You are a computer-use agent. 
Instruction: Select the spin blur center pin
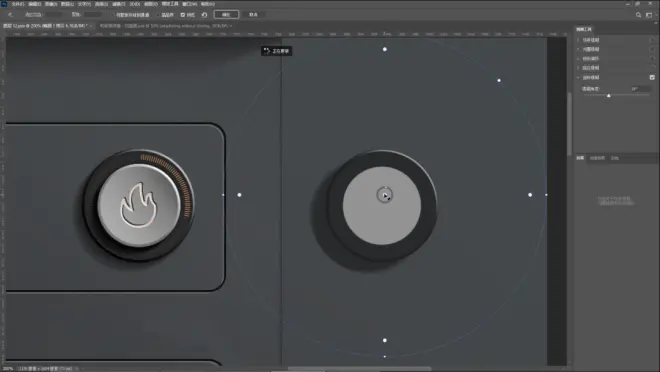point(384,195)
